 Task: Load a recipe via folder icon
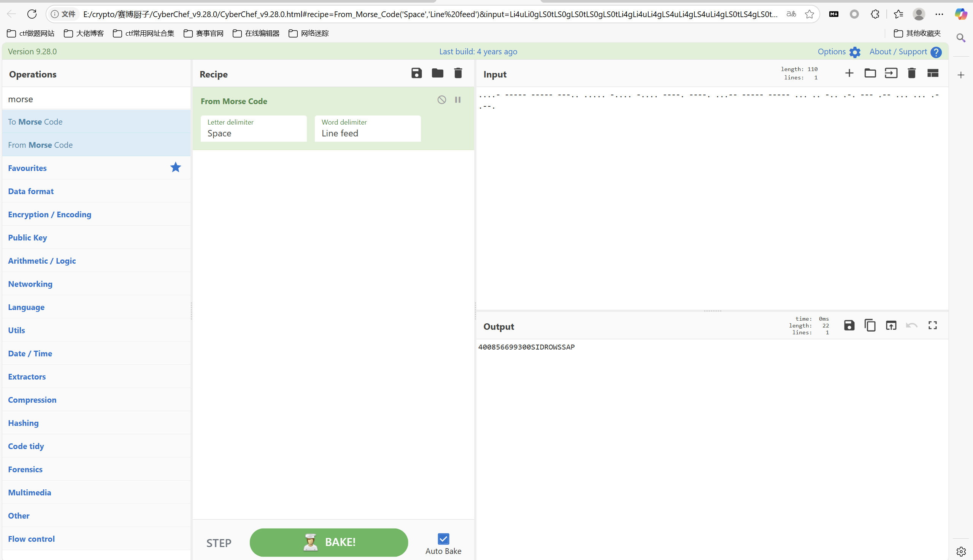coord(438,73)
